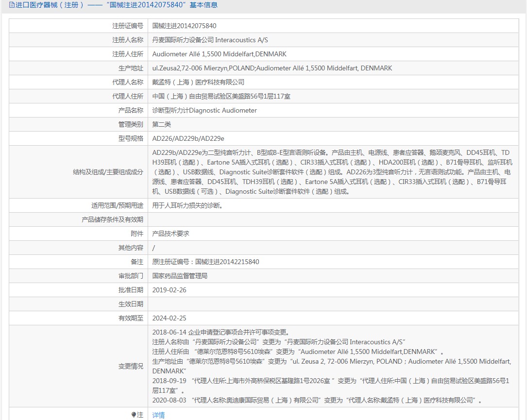The height and width of the screenshot is (420, 527).
Task: Click the 生产地址 value starting with ul.Zeusa2
Action: 272,68
